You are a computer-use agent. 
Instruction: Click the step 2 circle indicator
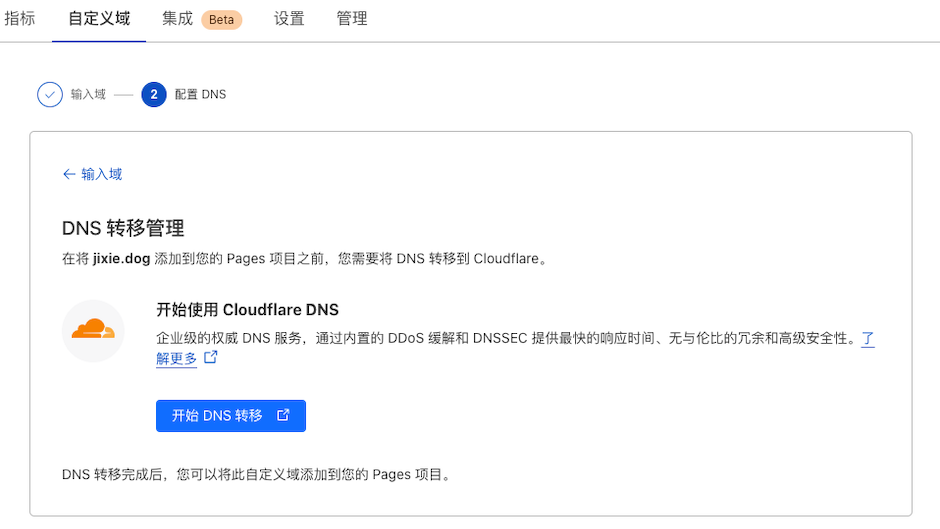click(154, 95)
